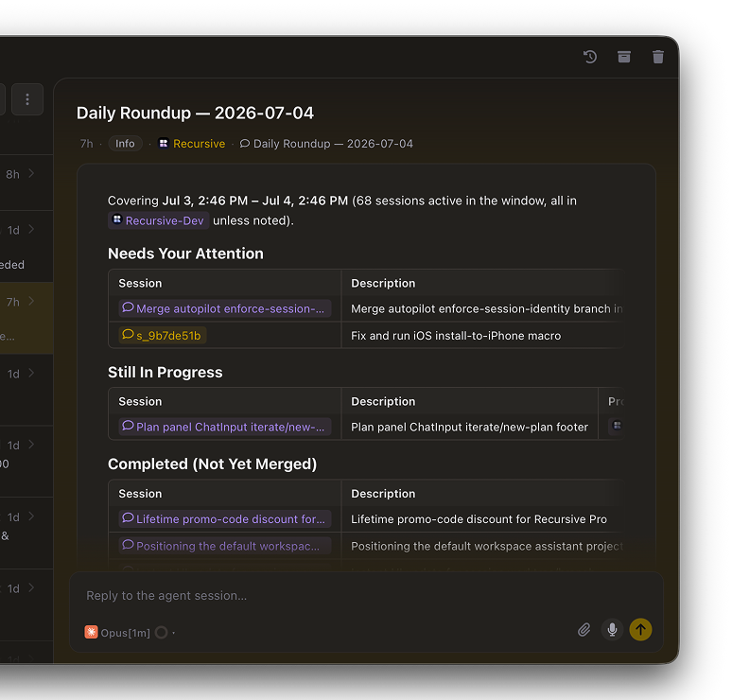
Task: Open the Recursive-Dev workspace chip
Action: pyautogui.click(x=158, y=220)
